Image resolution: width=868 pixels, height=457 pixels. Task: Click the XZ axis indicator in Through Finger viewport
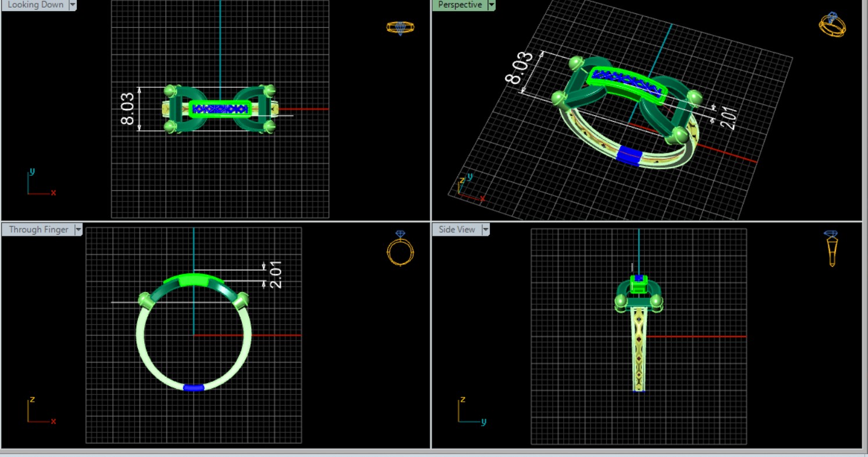point(40,411)
